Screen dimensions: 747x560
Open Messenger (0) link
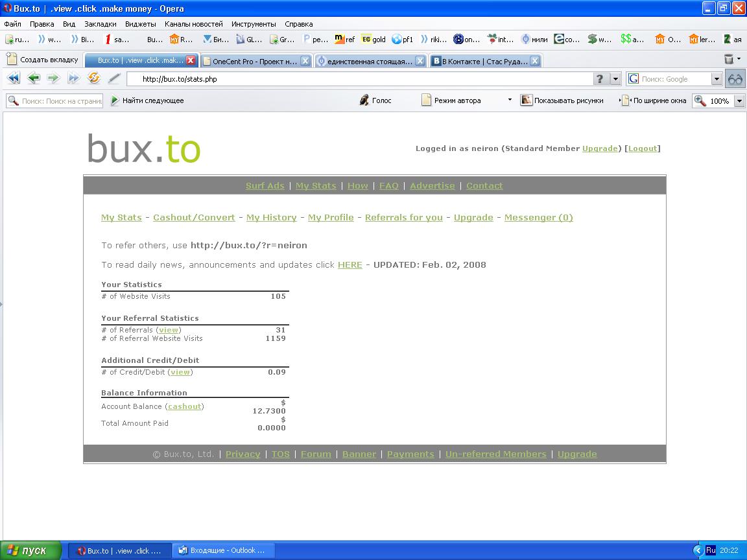[x=538, y=218]
